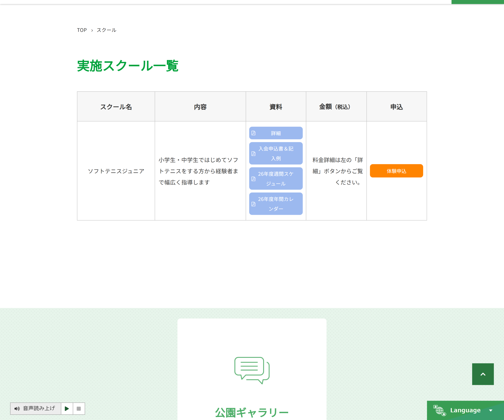Click the speech bubble gallery icon
504x420 pixels.
point(252,370)
